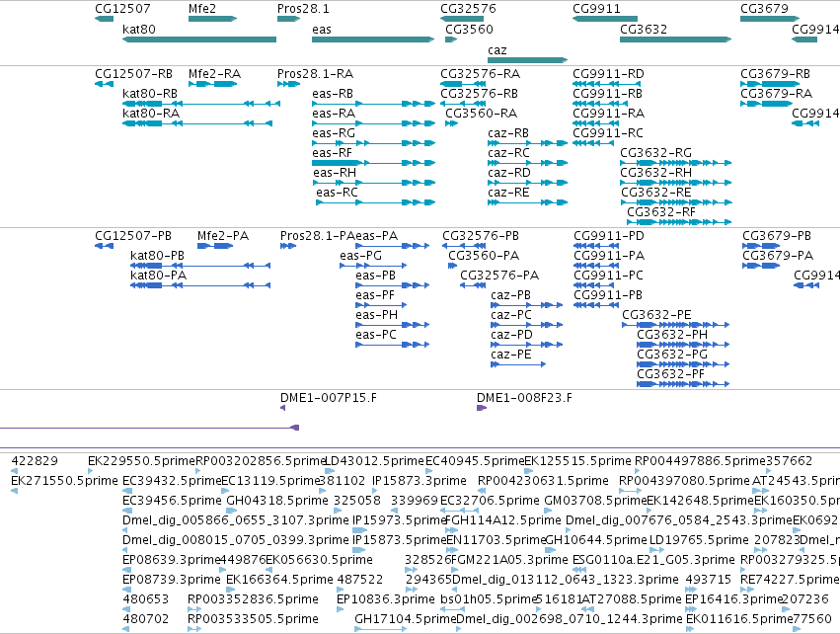Select transcript label caz-RB

(x=508, y=133)
